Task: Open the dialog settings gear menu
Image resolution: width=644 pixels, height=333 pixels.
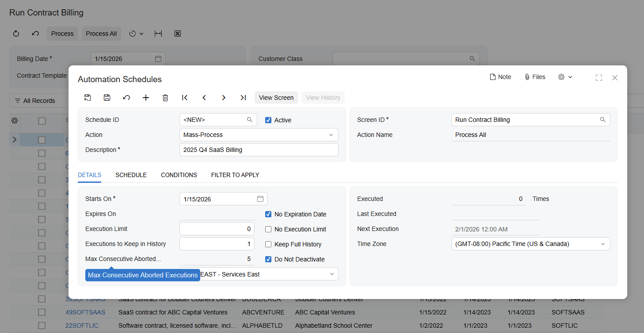Action: tap(564, 77)
